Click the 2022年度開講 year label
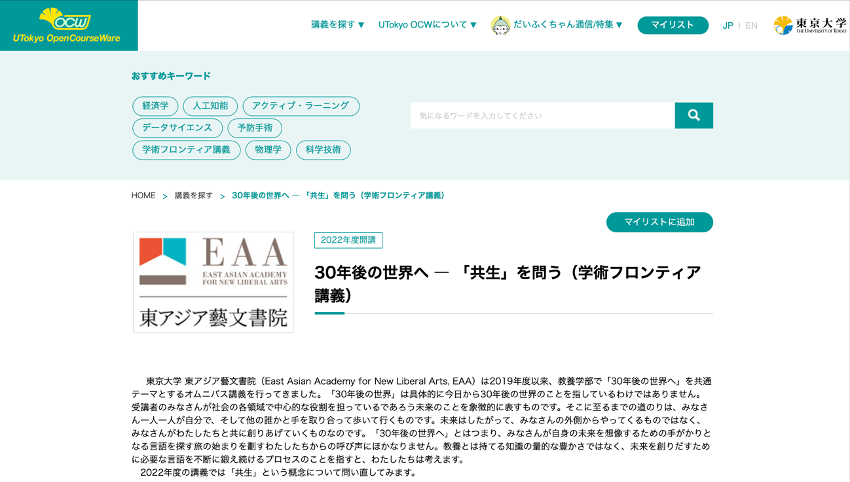The height and width of the screenshot is (482, 850). (x=348, y=240)
